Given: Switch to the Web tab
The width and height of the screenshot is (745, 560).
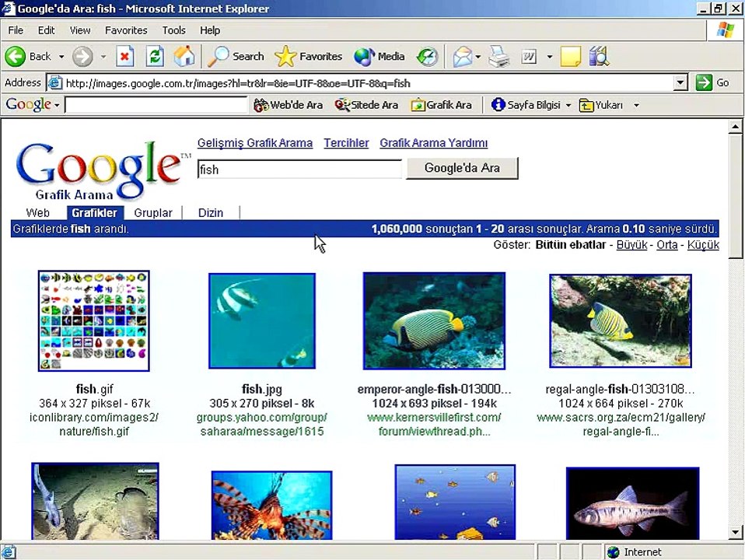Looking at the screenshot, I should tap(37, 212).
